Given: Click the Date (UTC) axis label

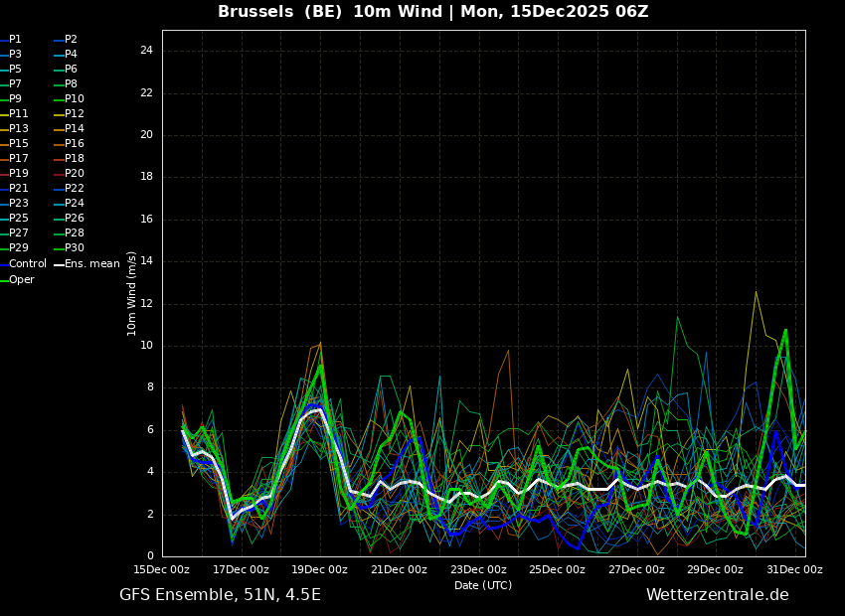Looking at the screenshot, I should pyautogui.click(x=483, y=585).
